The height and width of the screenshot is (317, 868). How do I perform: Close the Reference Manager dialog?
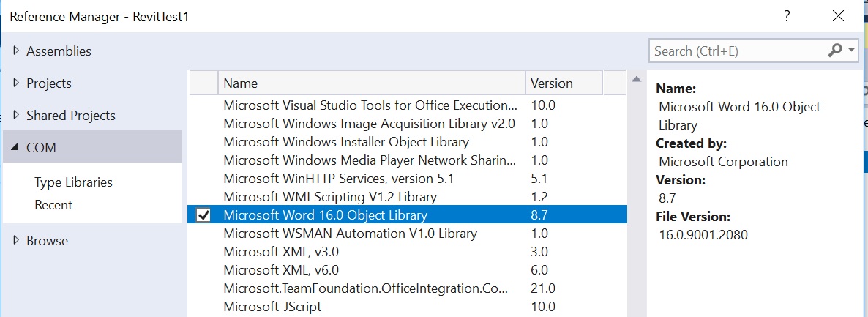pyautogui.click(x=838, y=15)
